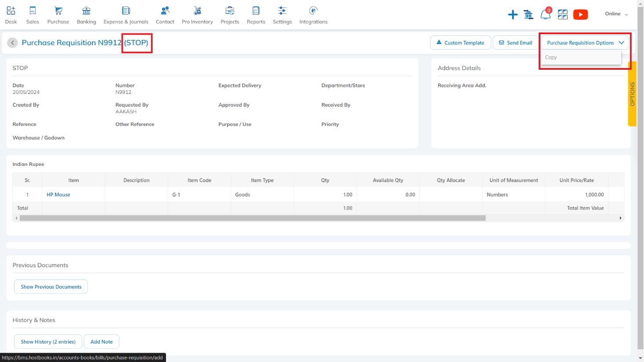Click the table's horizontal scrollbar
The height and width of the screenshot is (362, 644).
[252, 218]
